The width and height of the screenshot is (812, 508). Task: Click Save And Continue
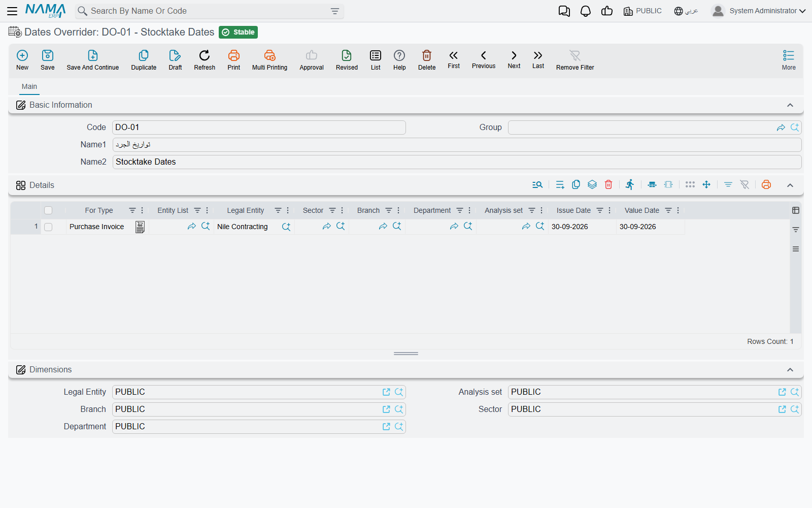point(93,60)
